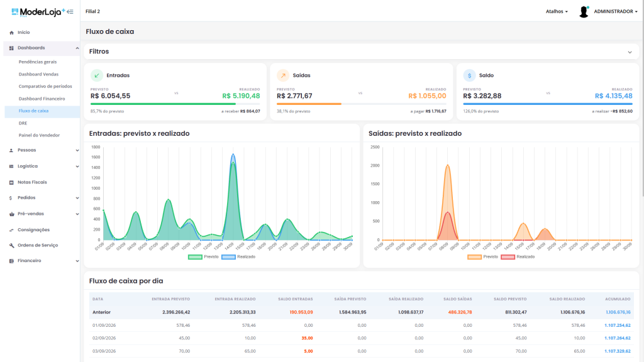Open Pendências gerais dashboard
Image resolution: width=644 pixels, height=362 pixels.
(38, 62)
